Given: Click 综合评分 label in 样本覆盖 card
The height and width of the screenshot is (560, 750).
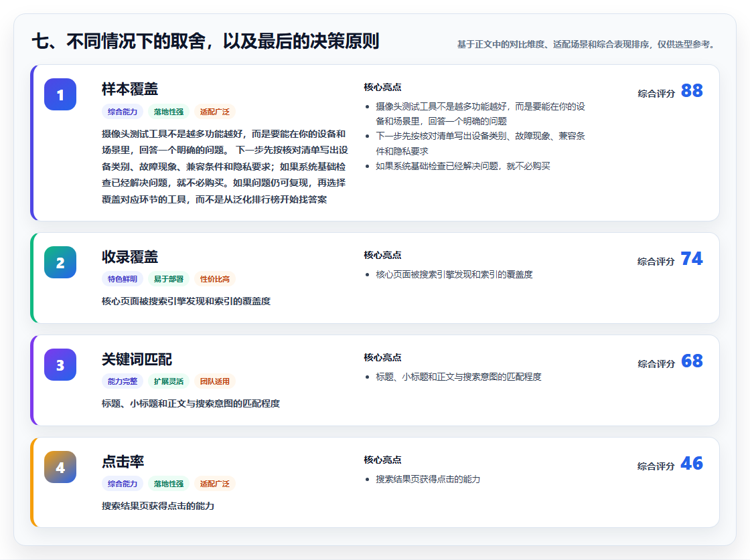Looking at the screenshot, I should pyautogui.click(x=656, y=94).
